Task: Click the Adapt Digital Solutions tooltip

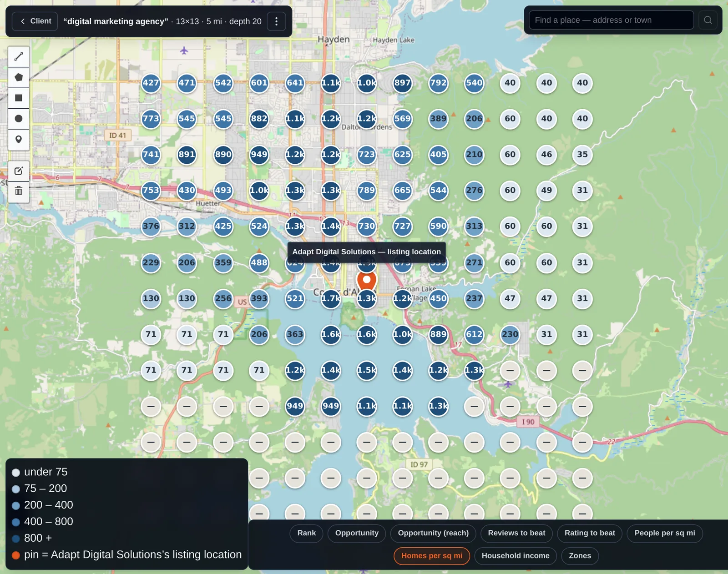Action: point(367,252)
